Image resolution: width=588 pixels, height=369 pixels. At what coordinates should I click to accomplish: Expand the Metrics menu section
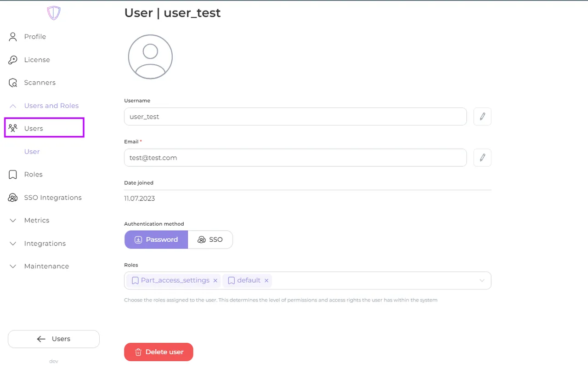point(36,221)
